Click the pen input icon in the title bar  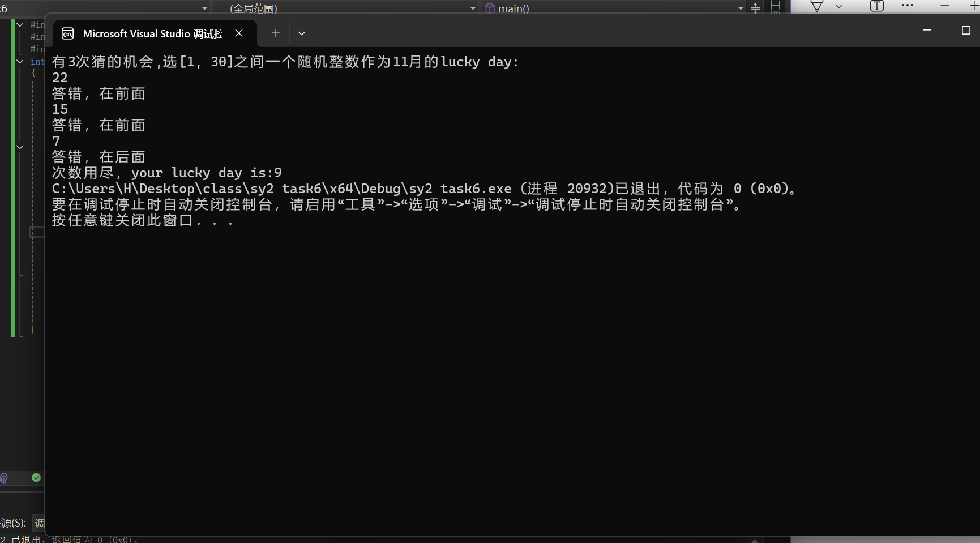pos(816,6)
